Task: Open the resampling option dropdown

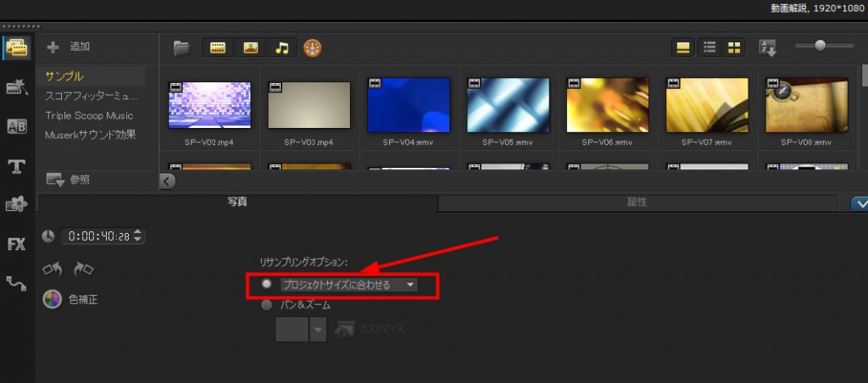Action: pyautogui.click(x=411, y=286)
